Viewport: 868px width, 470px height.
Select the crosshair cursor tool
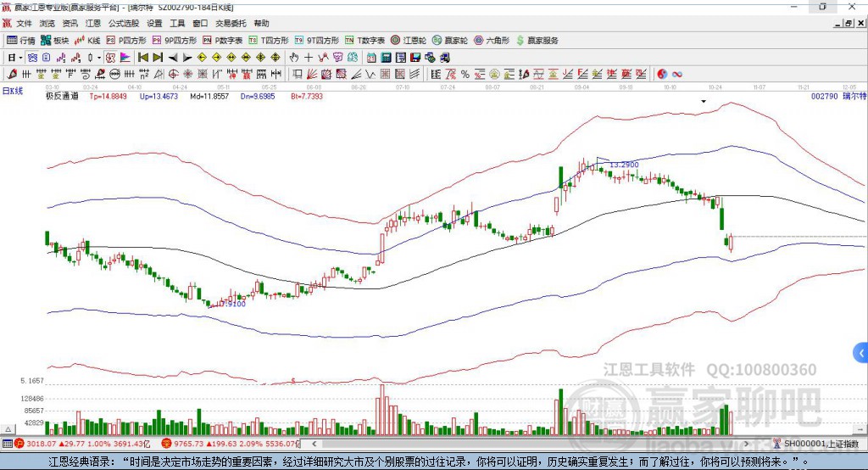click(309, 58)
